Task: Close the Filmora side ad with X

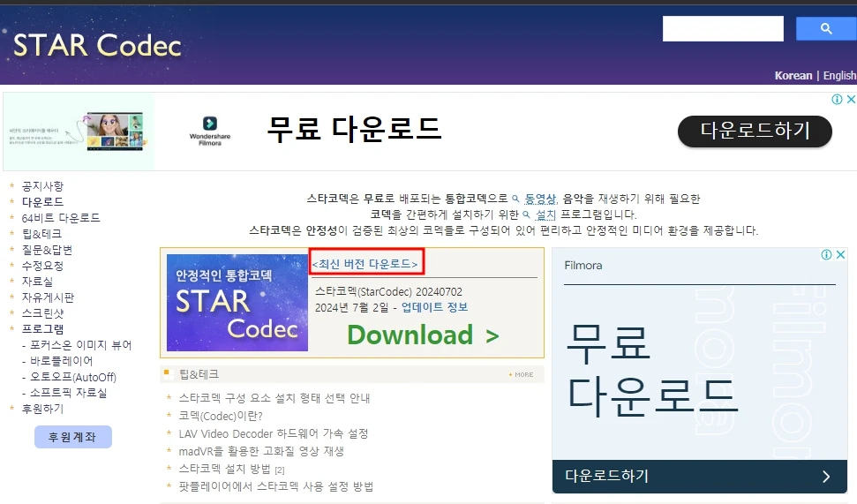Action: [x=840, y=255]
